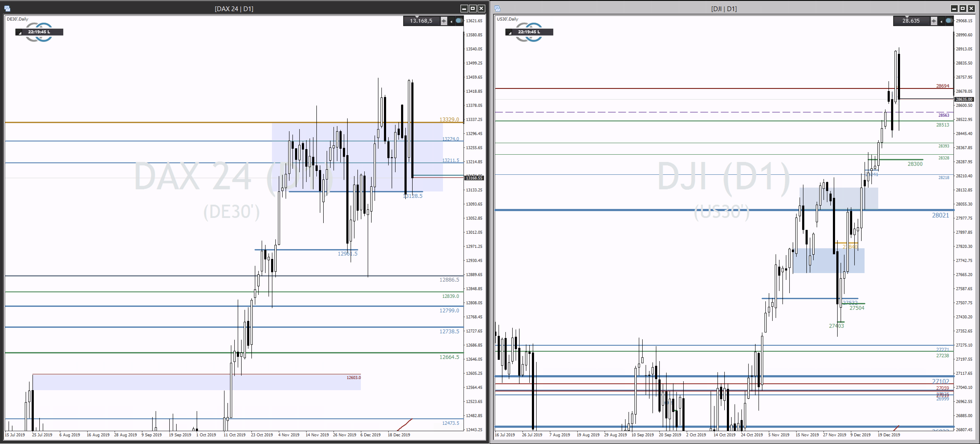
Task: Click the 18 Dec 2019 date on DAX axis
Action: (x=399, y=435)
